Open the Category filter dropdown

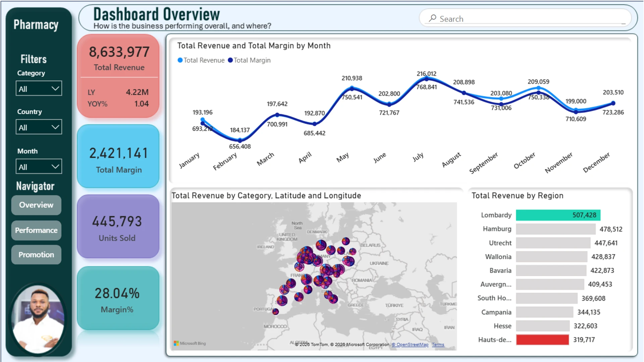(39, 88)
